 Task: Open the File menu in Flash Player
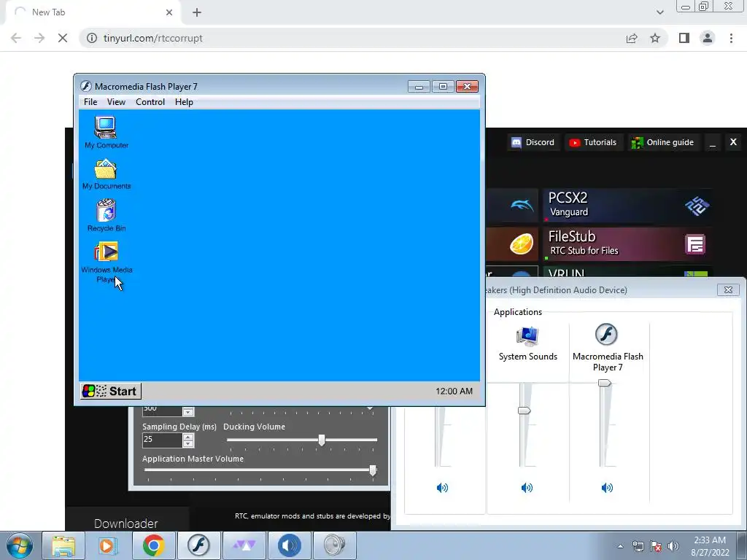point(90,102)
